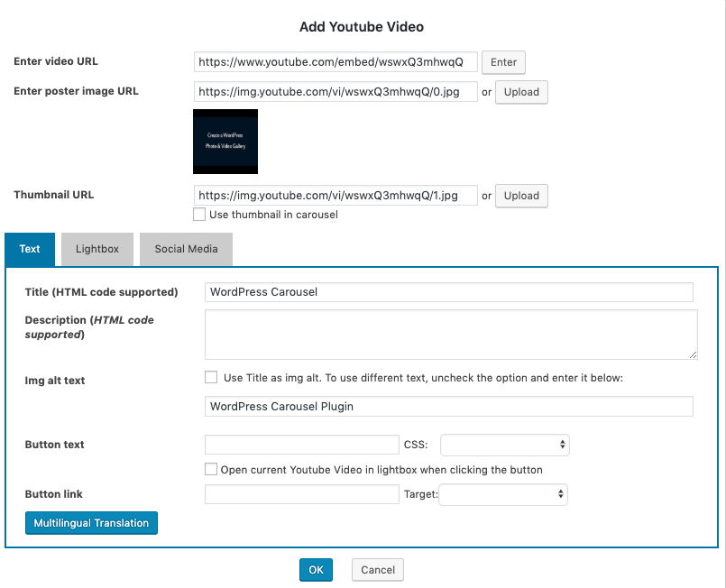Viewport: 726px width, 588px height.
Task: Focus the Button text input field
Action: (301, 445)
